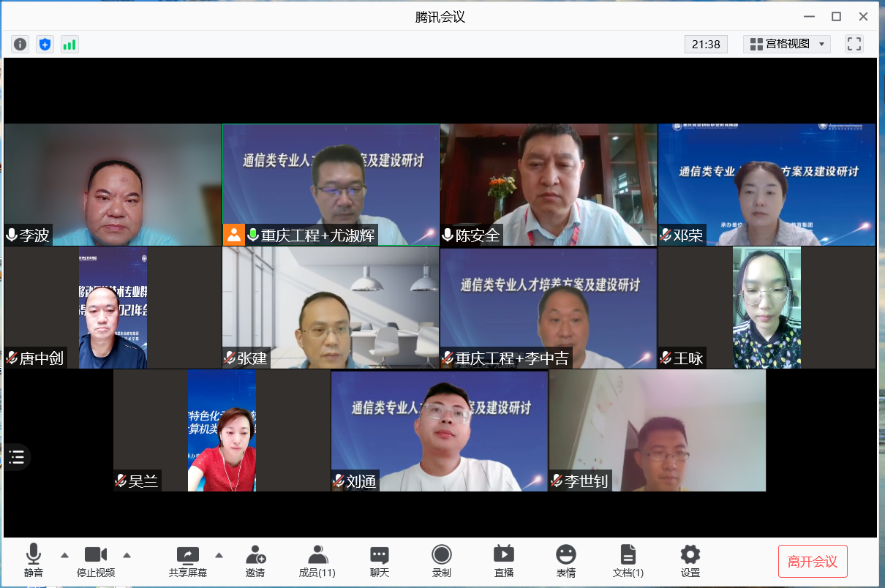Stop camera with 停止视频 button

click(96, 561)
